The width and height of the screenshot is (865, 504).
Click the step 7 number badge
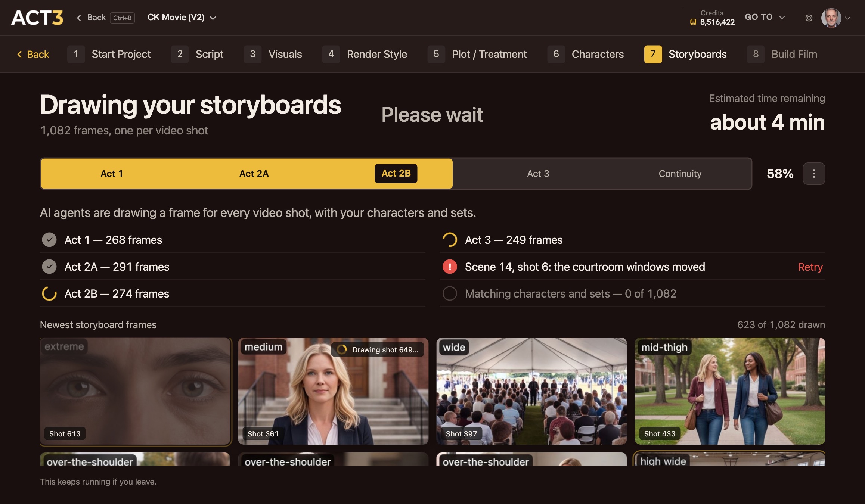[653, 54]
